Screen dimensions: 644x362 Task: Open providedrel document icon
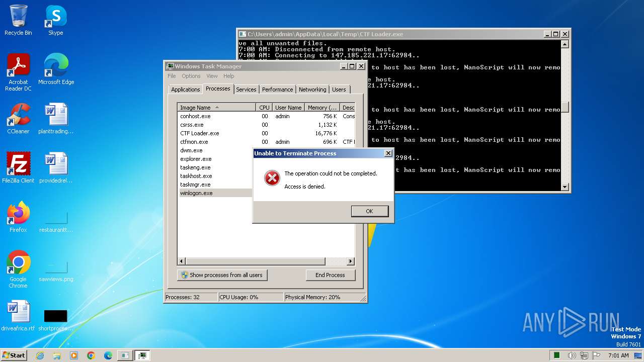(x=56, y=167)
